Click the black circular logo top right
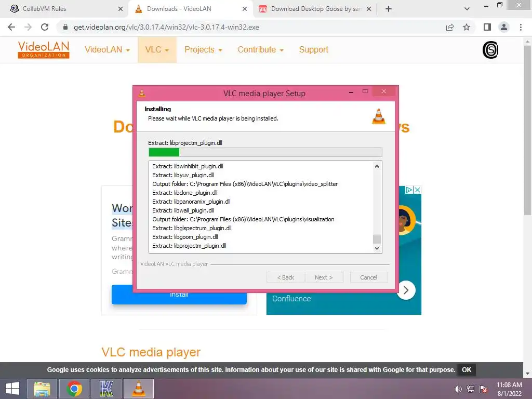This screenshot has height=399, width=532. (x=490, y=50)
